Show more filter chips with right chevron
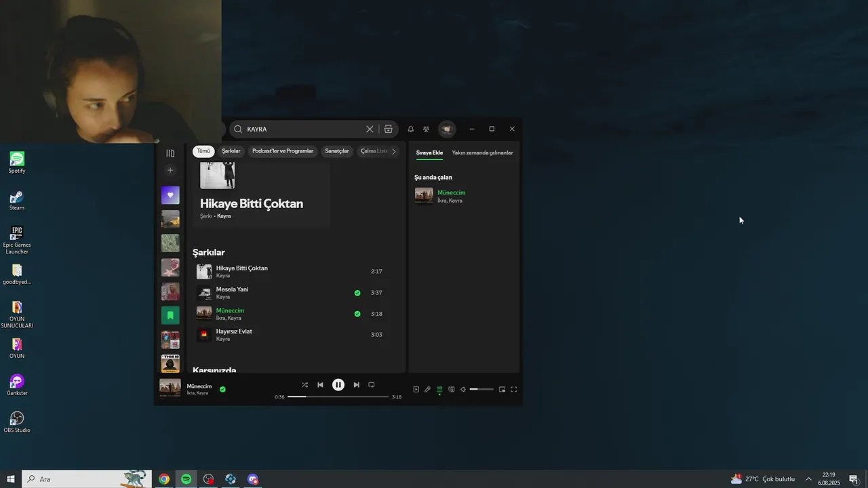The image size is (868, 488). (394, 151)
